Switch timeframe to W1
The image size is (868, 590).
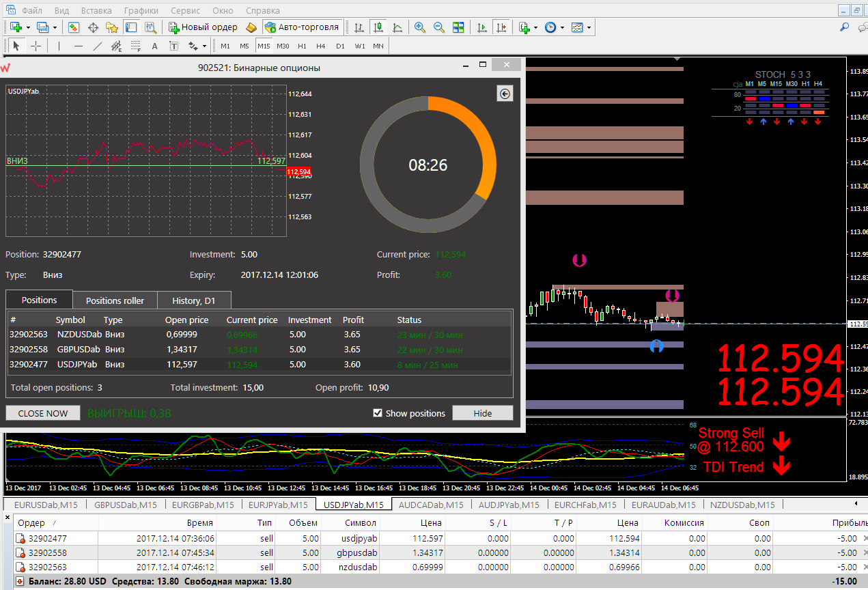click(359, 46)
